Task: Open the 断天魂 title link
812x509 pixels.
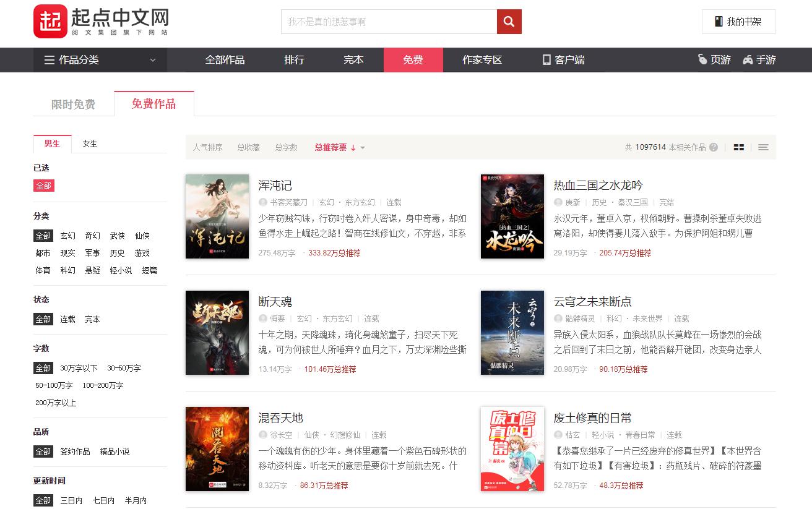Action: click(275, 302)
